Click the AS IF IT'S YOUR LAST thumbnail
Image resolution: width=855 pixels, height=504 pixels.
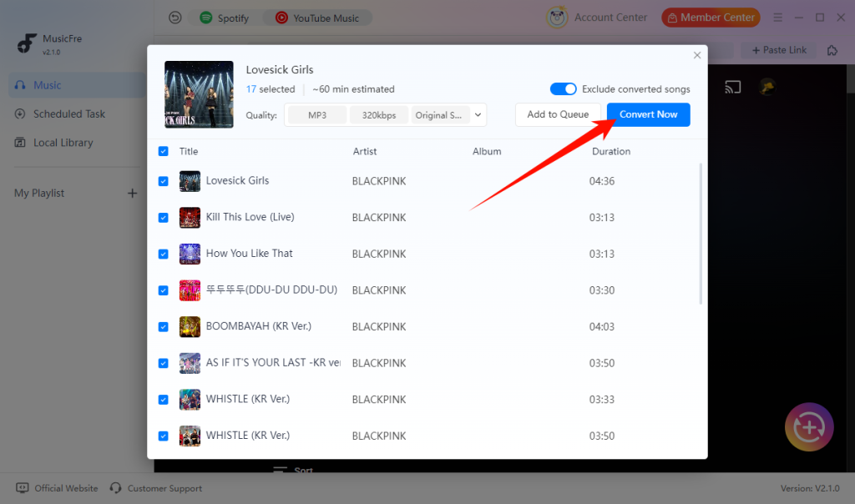(x=190, y=363)
